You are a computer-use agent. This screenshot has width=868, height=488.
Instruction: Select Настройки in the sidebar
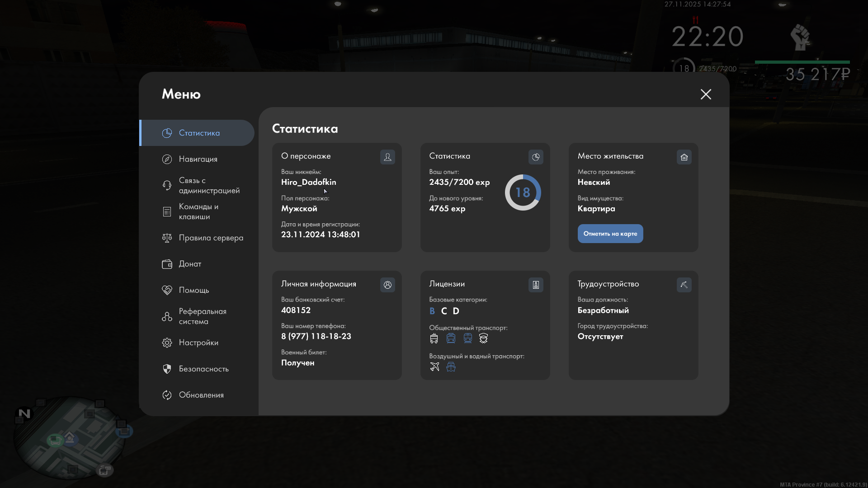[198, 343]
